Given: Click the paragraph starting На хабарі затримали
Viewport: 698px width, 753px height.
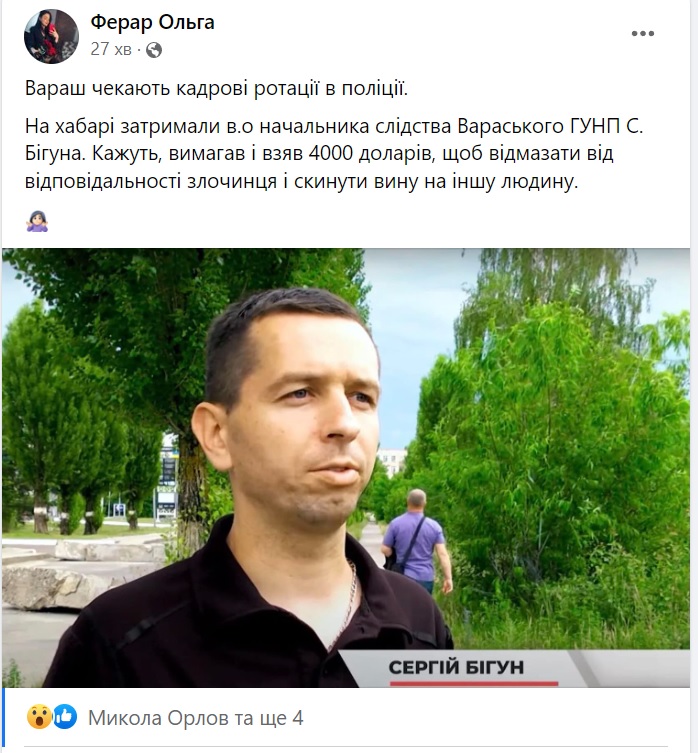Looking at the screenshot, I should 334,154.
